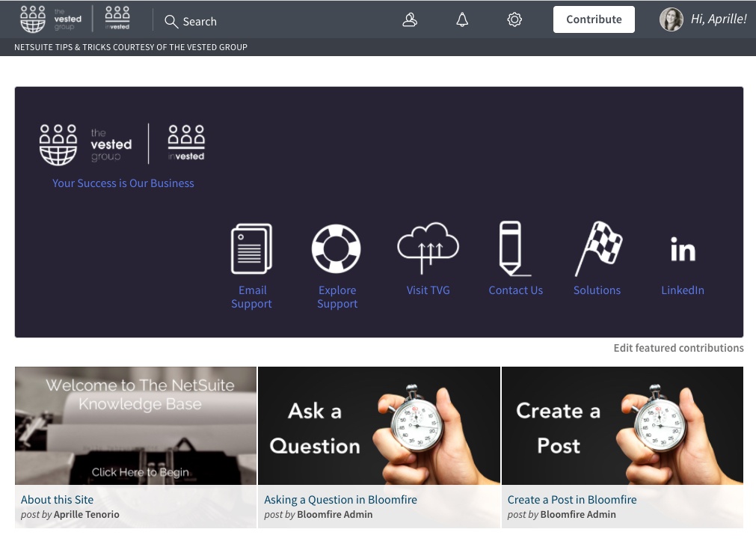The width and height of the screenshot is (756, 541).
Task: Open the 'About this Site' post
Action: click(x=57, y=499)
